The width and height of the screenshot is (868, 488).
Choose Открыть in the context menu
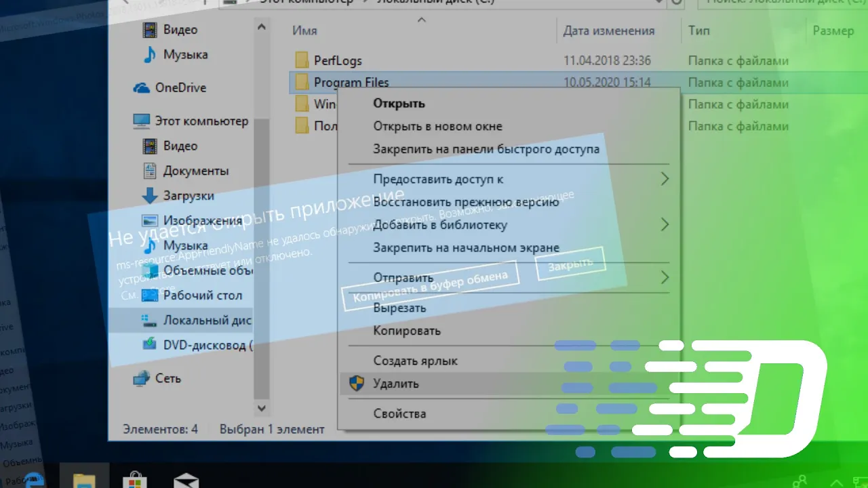point(399,104)
